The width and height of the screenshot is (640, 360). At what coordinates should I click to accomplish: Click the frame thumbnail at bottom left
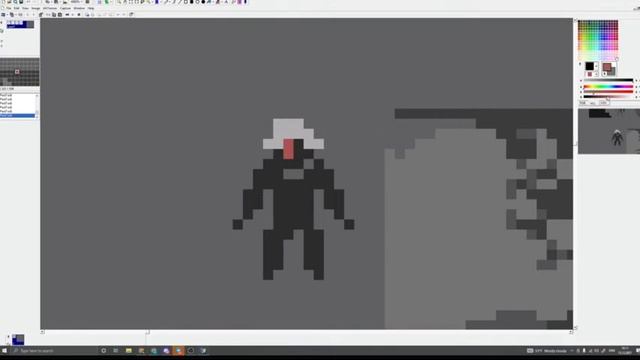click(x=18, y=339)
